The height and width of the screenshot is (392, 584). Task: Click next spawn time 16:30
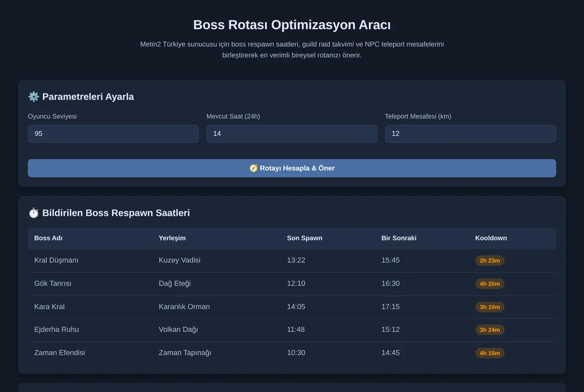(391, 284)
